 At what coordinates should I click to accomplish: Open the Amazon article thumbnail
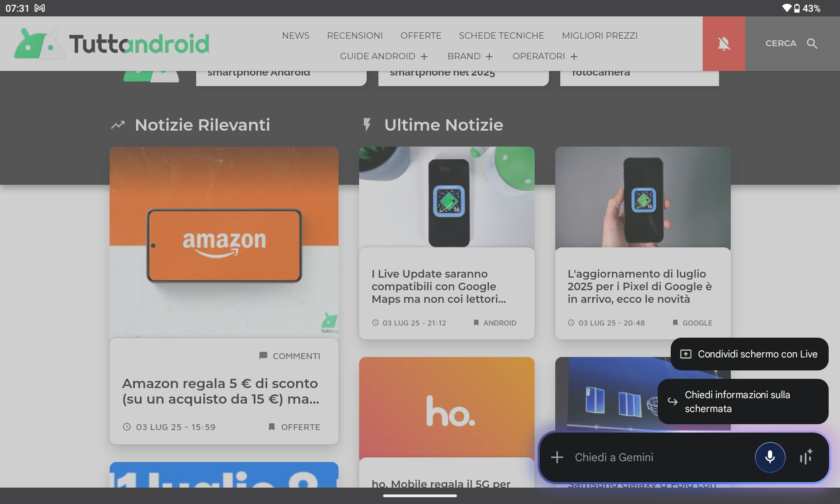point(224,242)
